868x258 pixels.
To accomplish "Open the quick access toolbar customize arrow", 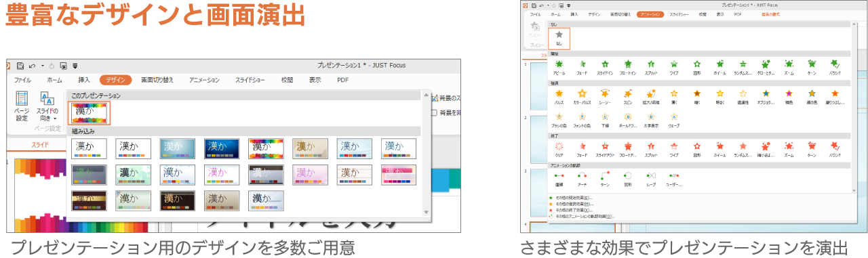I will pos(75,66).
